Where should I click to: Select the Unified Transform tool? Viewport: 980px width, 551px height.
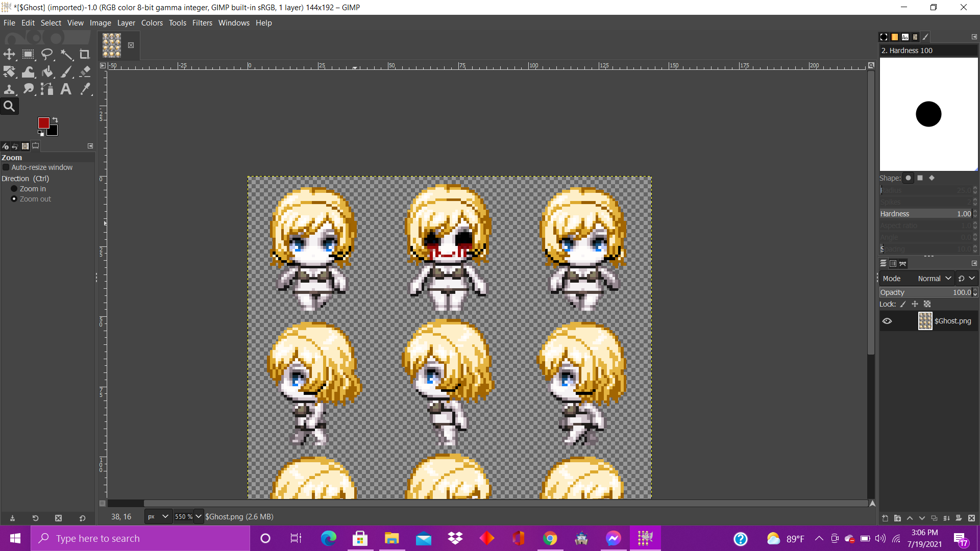[9, 72]
